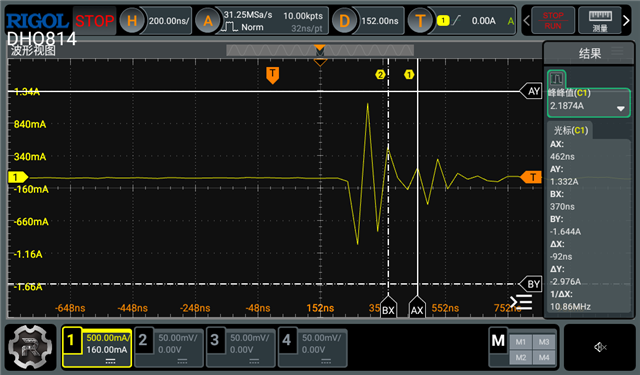The height and width of the screenshot is (375, 640).
Task: Toggle channel 4 on
Action: click(313, 348)
